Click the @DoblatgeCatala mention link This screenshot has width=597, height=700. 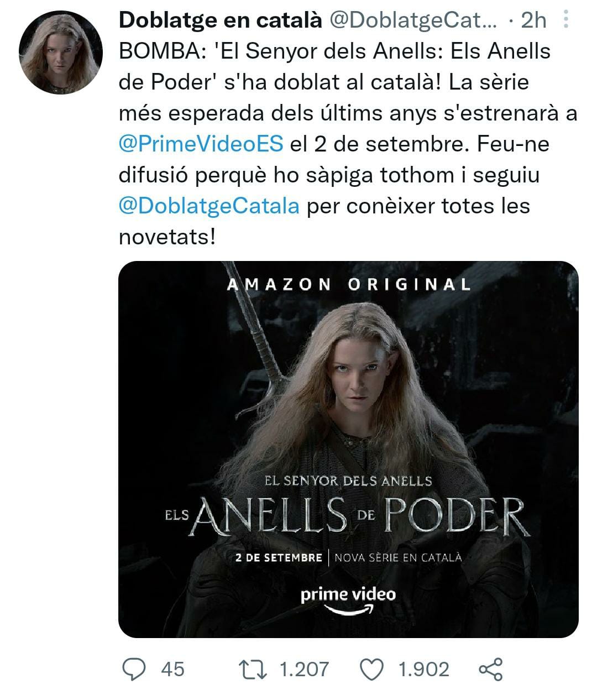pos(210,206)
